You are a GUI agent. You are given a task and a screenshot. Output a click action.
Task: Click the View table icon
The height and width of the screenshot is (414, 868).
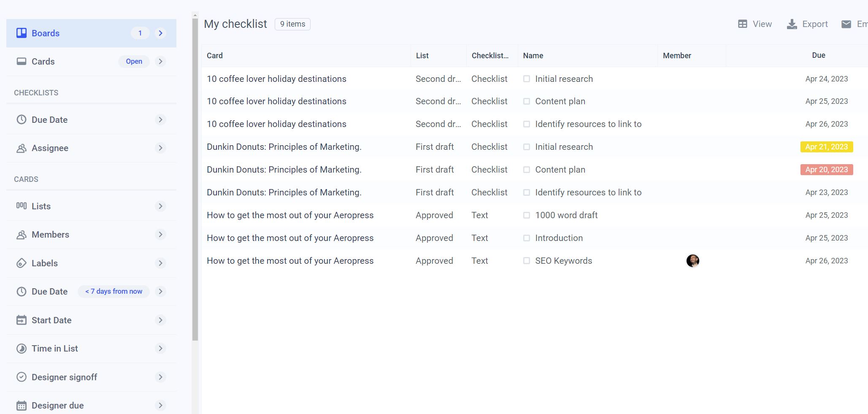pos(743,24)
